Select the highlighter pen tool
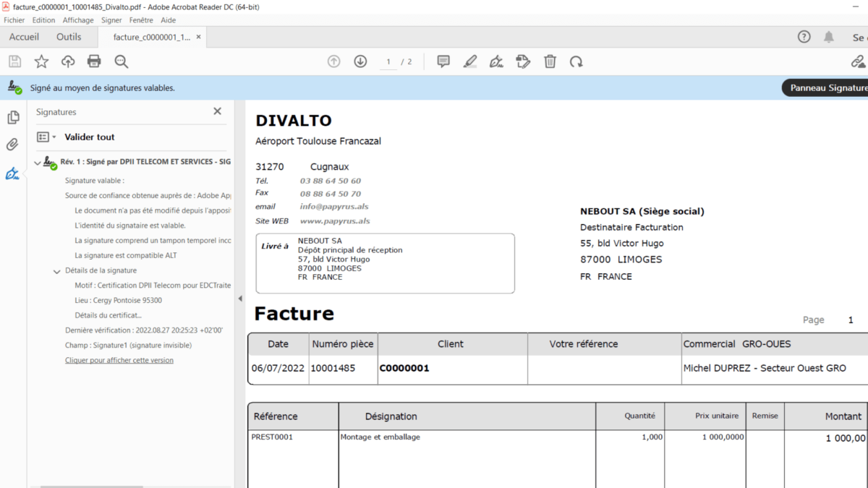This screenshot has height=488, width=868. [470, 61]
